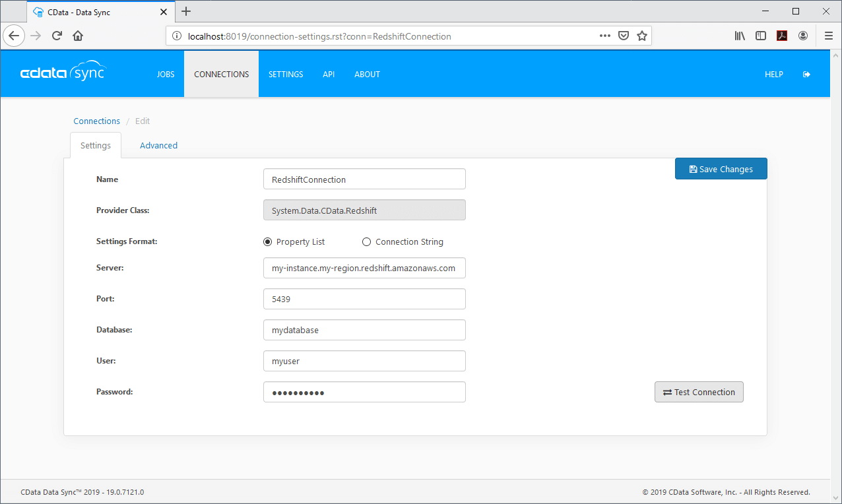This screenshot has height=504, width=842.
Task: Go to browser Home page
Action: click(x=78, y=36)
